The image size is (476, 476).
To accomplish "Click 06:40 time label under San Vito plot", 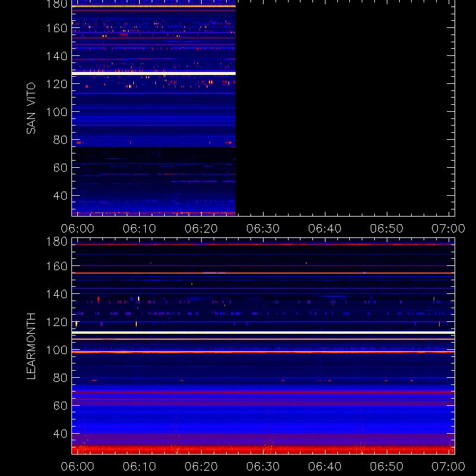I will [325, 228].
